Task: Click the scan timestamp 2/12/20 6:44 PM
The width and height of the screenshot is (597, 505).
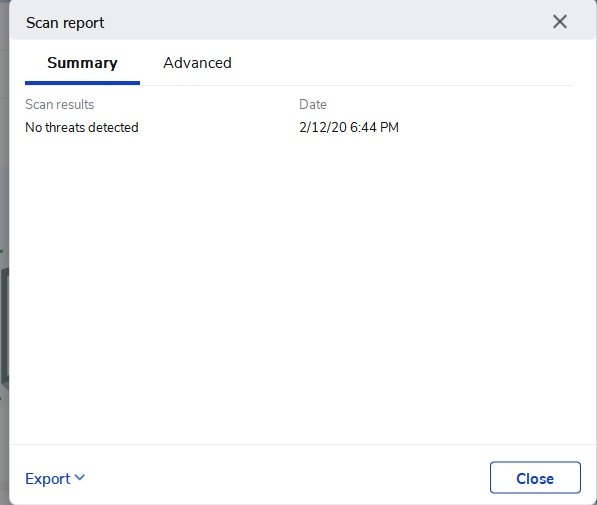Action: [349, 127]
